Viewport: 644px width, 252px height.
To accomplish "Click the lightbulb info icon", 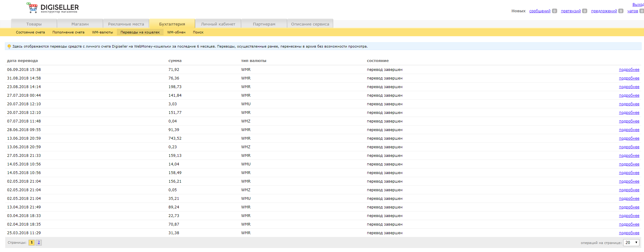I will 9,47.
